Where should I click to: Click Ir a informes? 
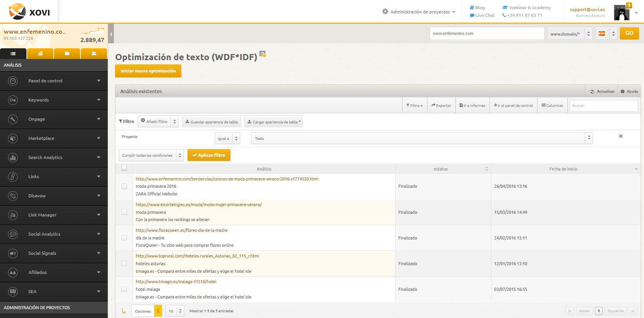coord(472,105)
